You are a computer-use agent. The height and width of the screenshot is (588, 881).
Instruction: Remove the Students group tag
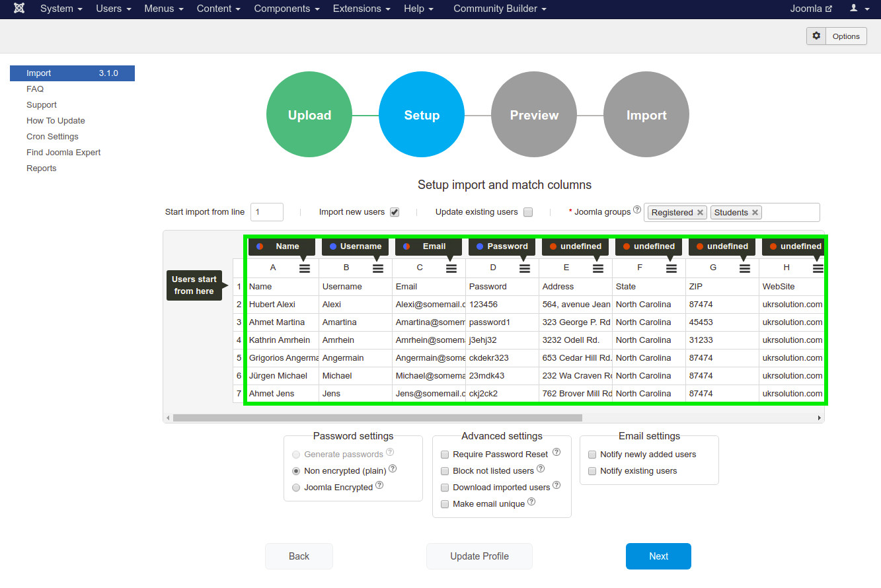pos(755,213)
